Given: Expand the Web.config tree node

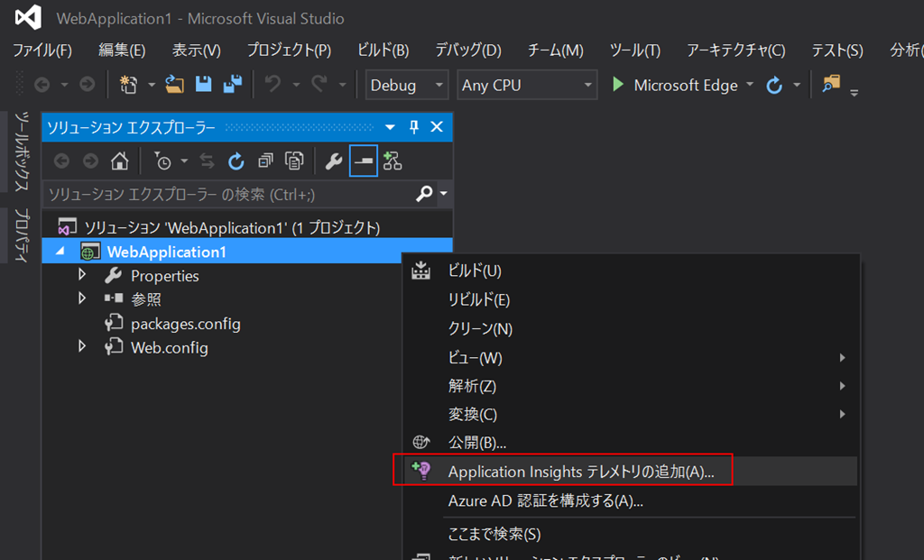Looking at the screenshot, I should 82,347.
